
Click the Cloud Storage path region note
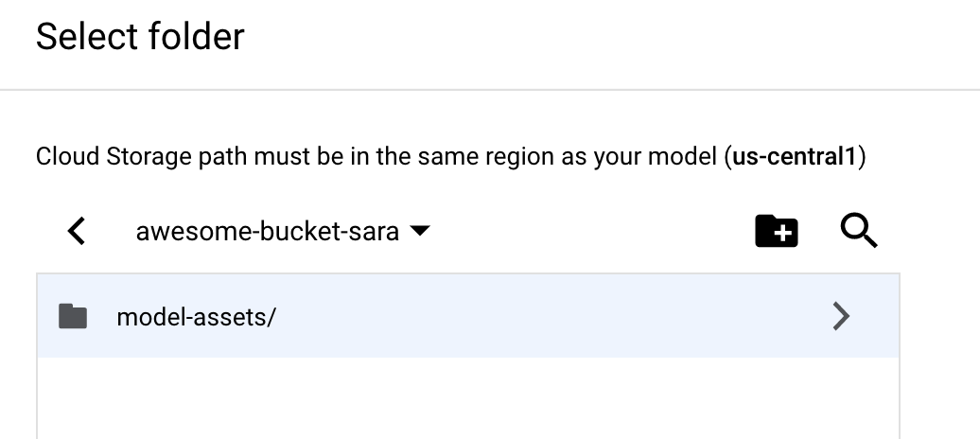(378, 156)
